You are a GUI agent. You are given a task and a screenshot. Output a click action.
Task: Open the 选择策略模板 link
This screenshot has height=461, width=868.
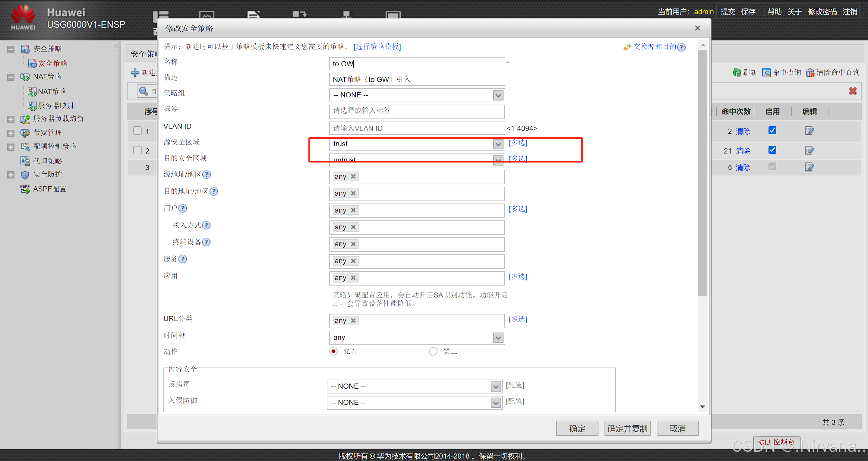pyautogui.click(x=377, y=46)
